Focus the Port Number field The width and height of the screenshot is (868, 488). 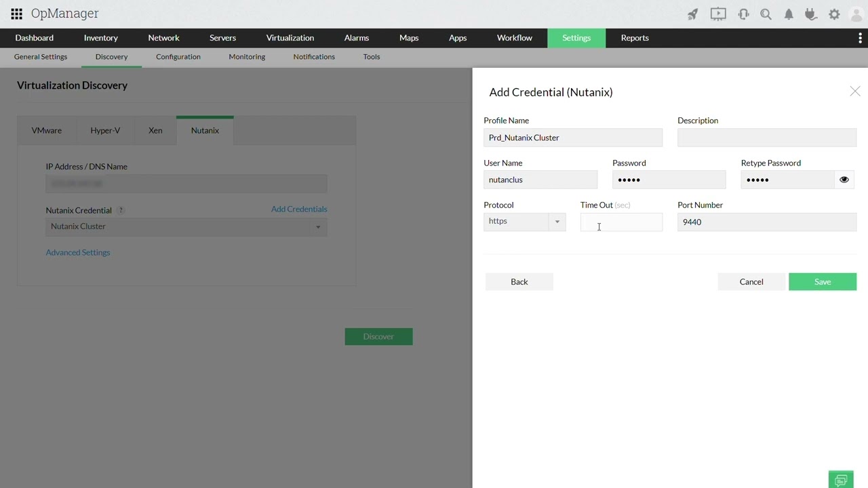pos(767,222)
